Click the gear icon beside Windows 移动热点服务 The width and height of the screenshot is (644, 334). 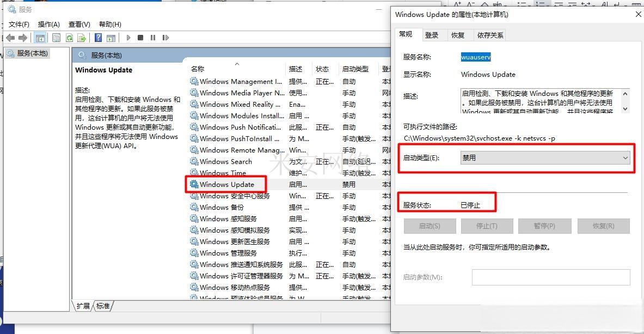[194, 288]
